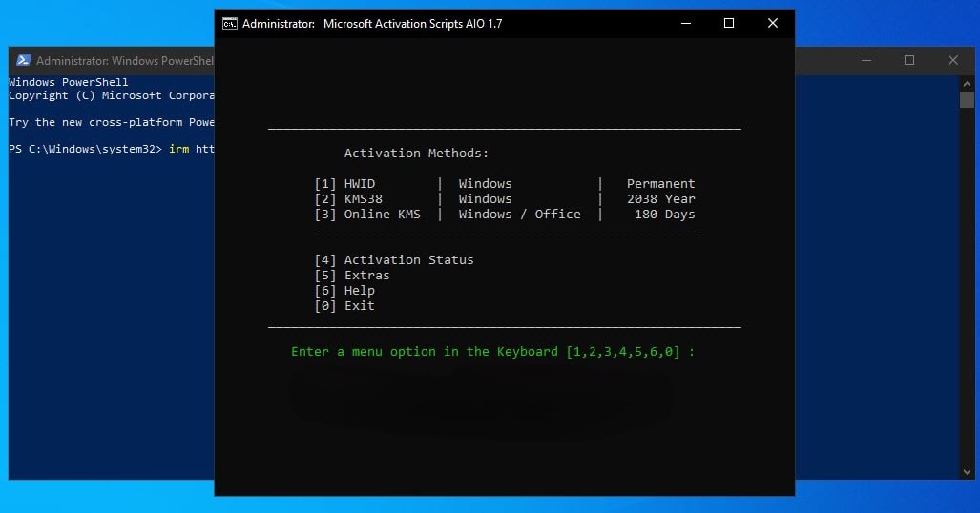Viewport: 980px width, 513px height.
Task: Close the Microsoft Activation Scripts AIO window
Action: pos(773,23)
